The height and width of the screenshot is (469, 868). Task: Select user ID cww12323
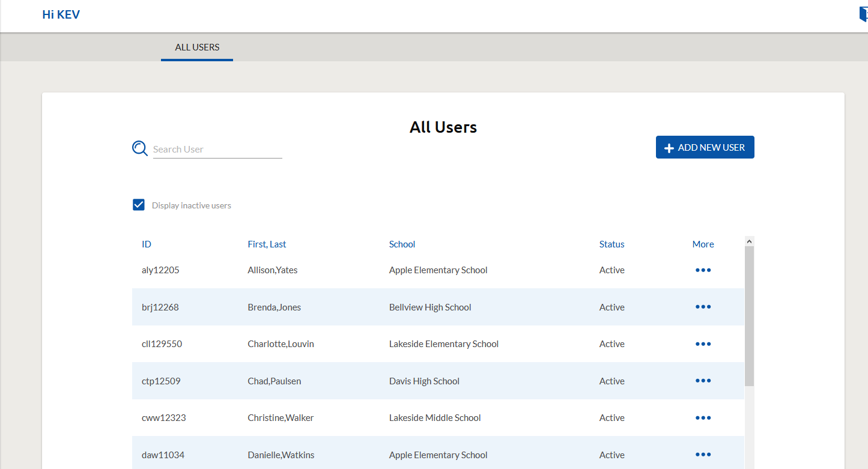pos(164,418)
